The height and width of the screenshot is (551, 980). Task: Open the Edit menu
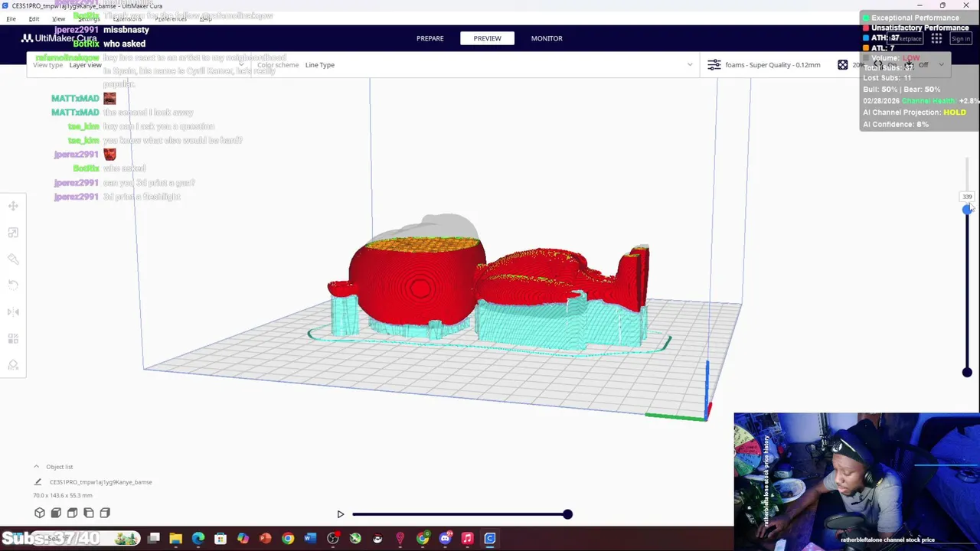coord(34,18)
